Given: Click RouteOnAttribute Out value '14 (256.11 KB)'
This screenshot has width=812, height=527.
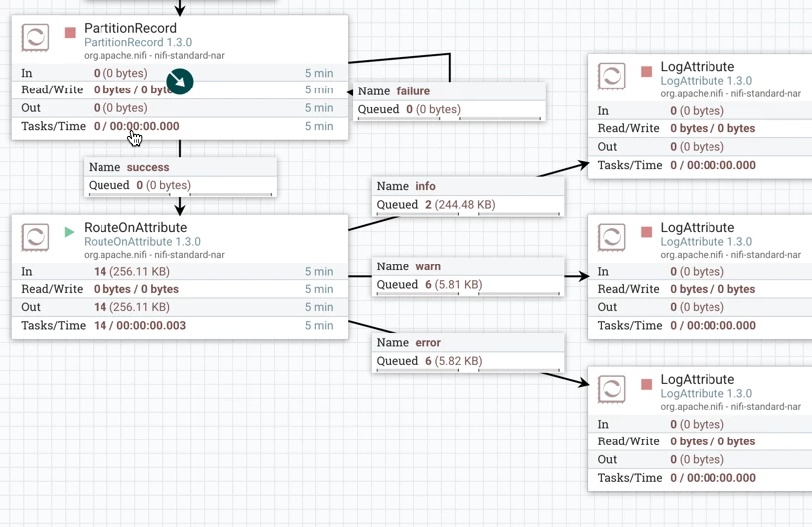Looking at the screenshot, I should coord(131,307).
